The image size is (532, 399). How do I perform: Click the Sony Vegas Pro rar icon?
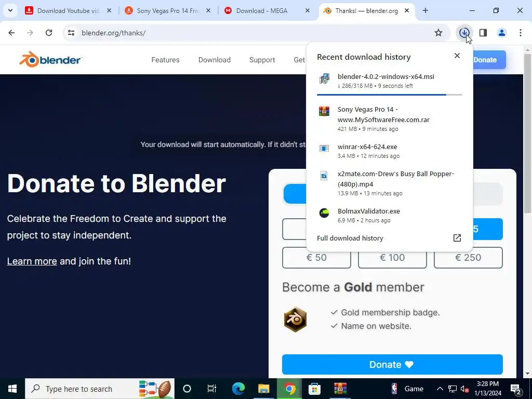tap(324, 111)
